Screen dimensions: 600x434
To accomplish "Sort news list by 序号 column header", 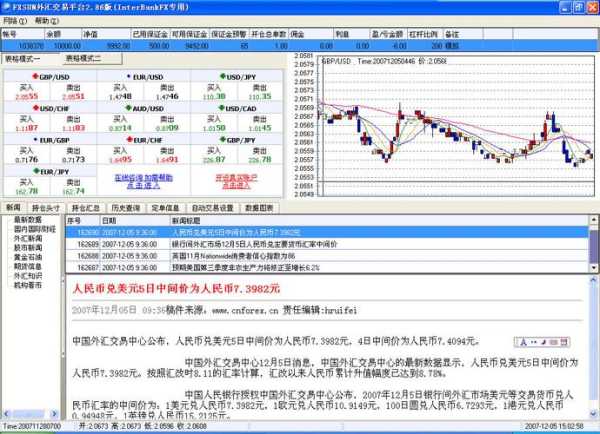I will coord(83,221).
